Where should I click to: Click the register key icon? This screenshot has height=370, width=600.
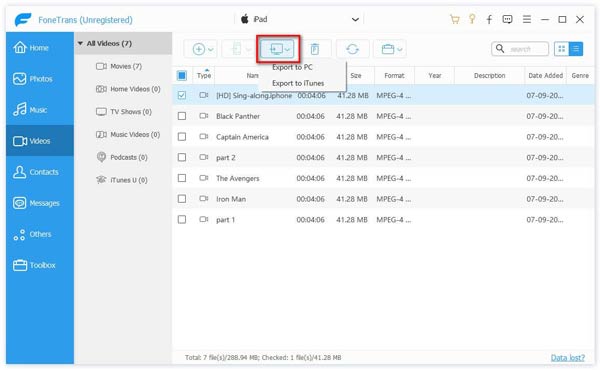472,19
